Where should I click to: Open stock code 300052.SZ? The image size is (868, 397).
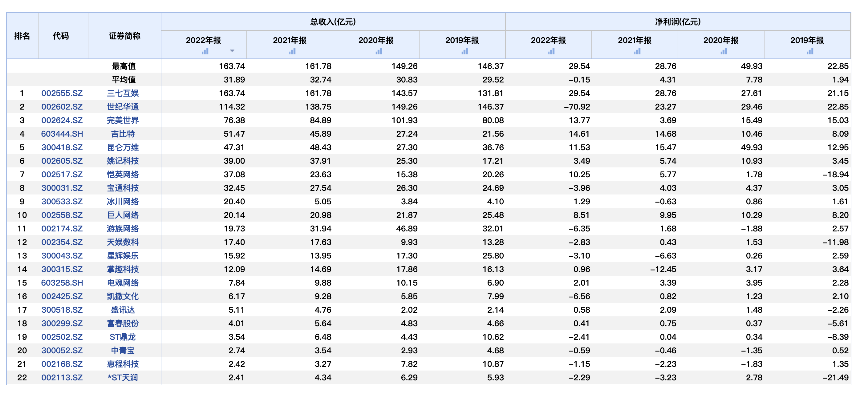(x=62, y=351)
